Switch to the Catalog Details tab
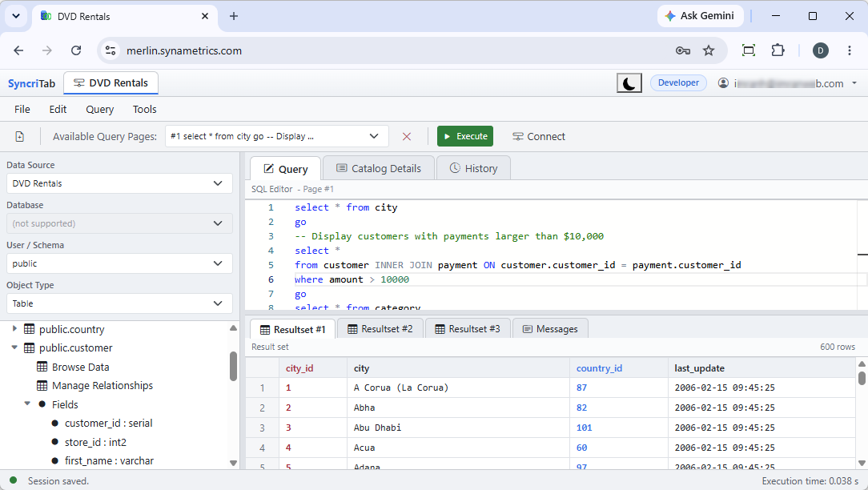 click(x=379, y=168)
